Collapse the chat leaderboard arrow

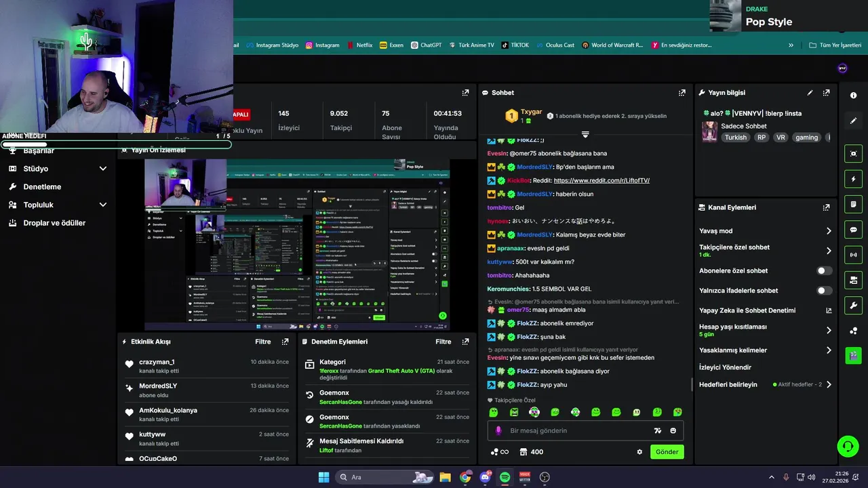coord(585,134)
